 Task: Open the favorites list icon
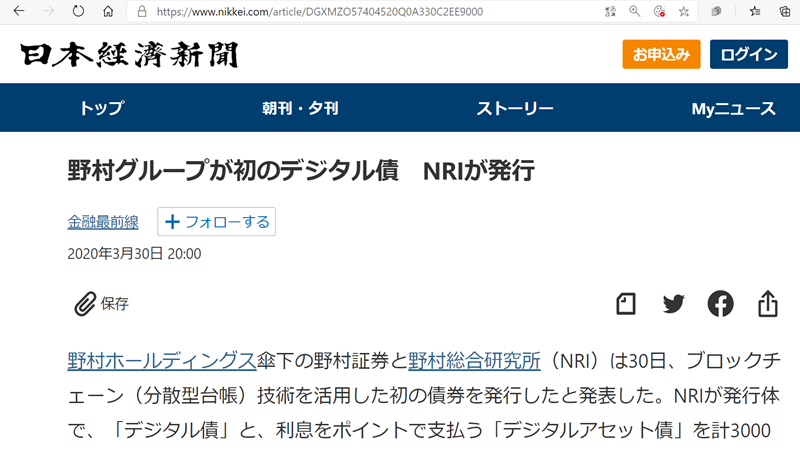pos(755,11)
